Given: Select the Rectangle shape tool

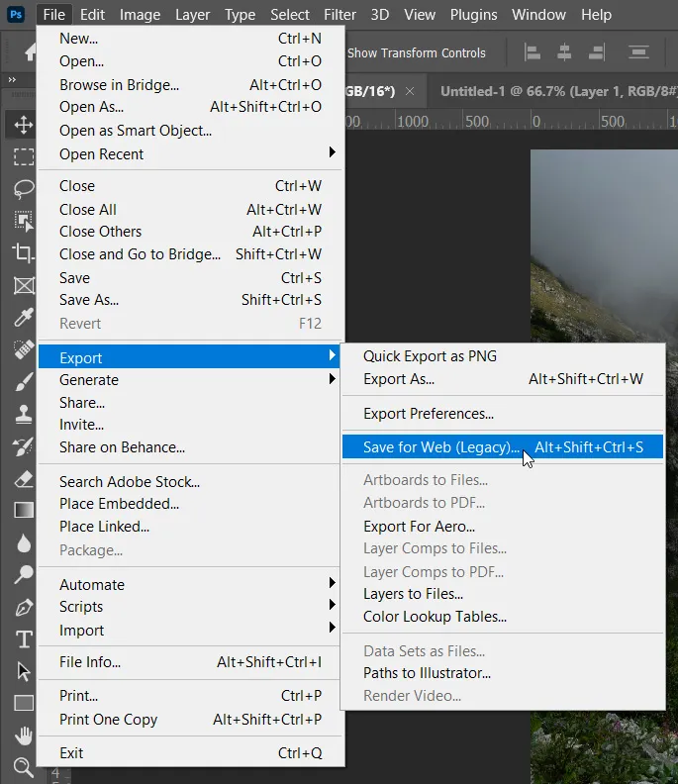Looking at the screenshot, I should [24, 703].
